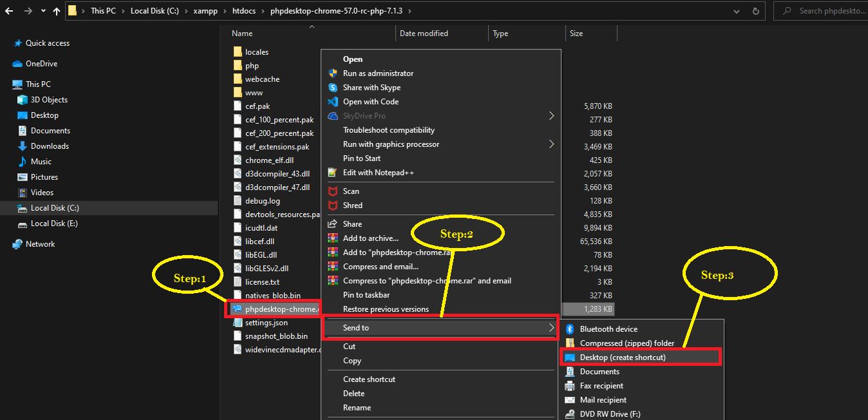The height and width of the screenshot is (420, 868).
Task: Click the htdocs breadcrumb in address bar
Action: tap(243, 11)
